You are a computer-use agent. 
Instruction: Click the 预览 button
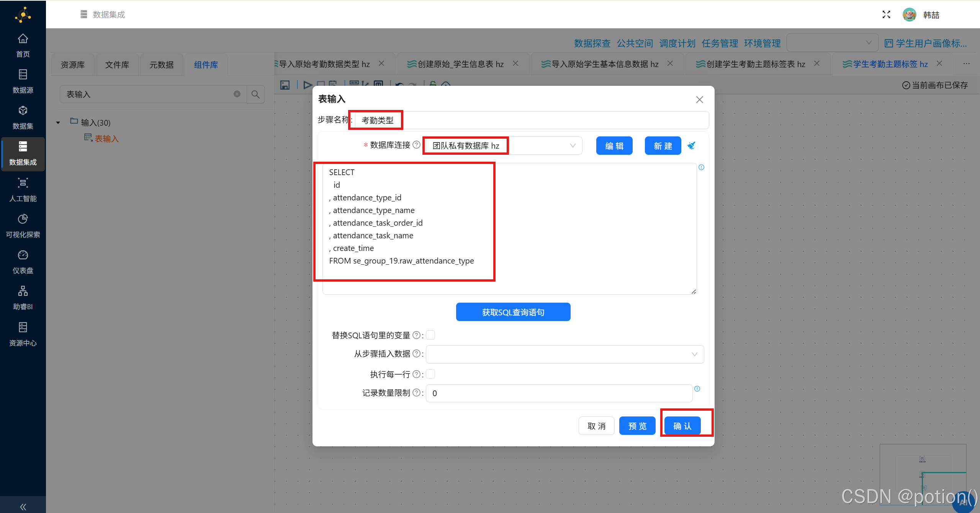(x=637, y=426)
